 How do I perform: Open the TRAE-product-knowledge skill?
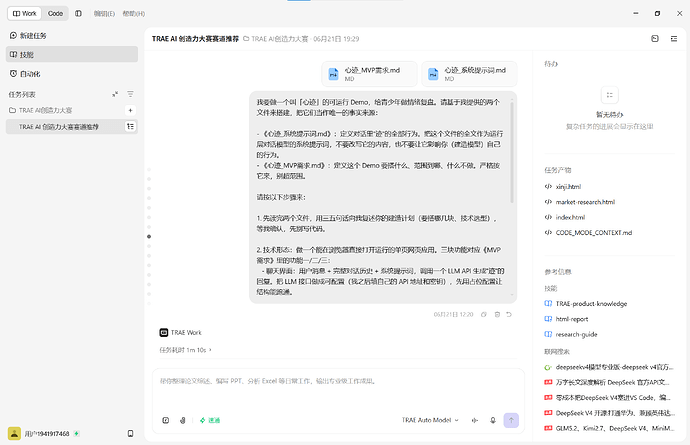pyautogui.click(x=591, y=304)
